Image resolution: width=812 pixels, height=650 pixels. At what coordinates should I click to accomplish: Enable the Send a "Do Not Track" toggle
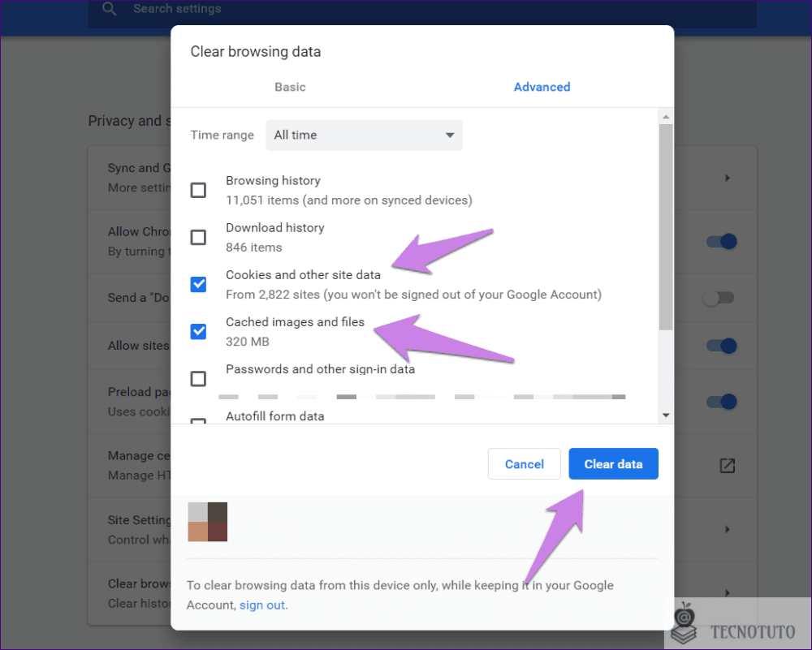(719, 298)
